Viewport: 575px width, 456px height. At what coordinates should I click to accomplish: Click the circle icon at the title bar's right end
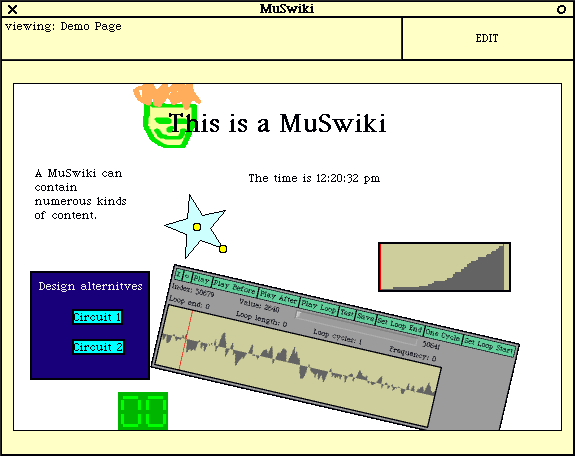(561, 10)
